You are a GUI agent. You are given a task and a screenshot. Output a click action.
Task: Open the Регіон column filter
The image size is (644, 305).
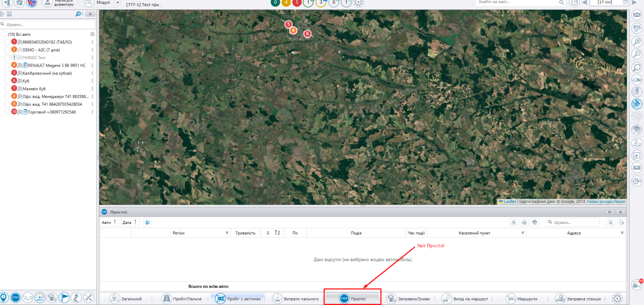[x=226, y=233]
